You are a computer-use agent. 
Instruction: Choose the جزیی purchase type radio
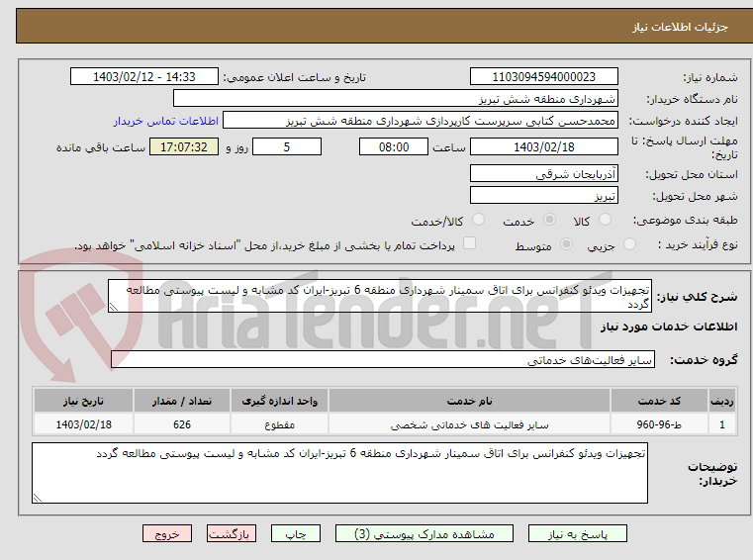pyautogui.click(x=629, y=244)
